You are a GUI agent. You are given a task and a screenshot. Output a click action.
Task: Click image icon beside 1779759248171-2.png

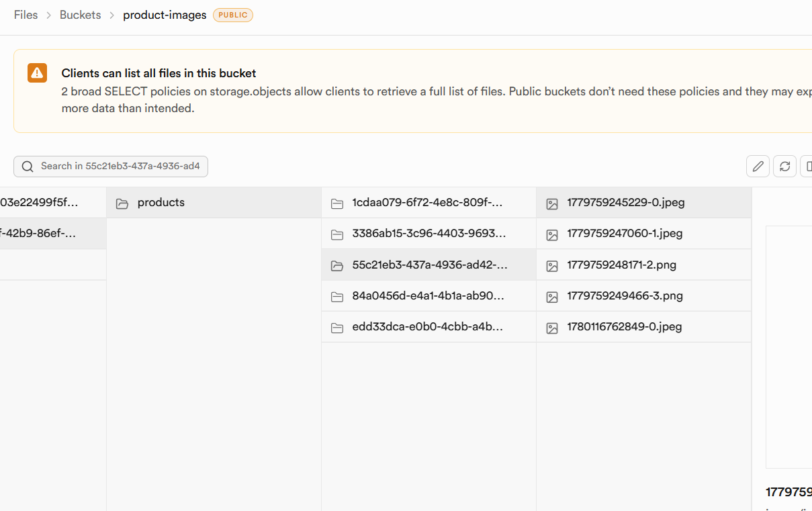(x=552, y=265)
